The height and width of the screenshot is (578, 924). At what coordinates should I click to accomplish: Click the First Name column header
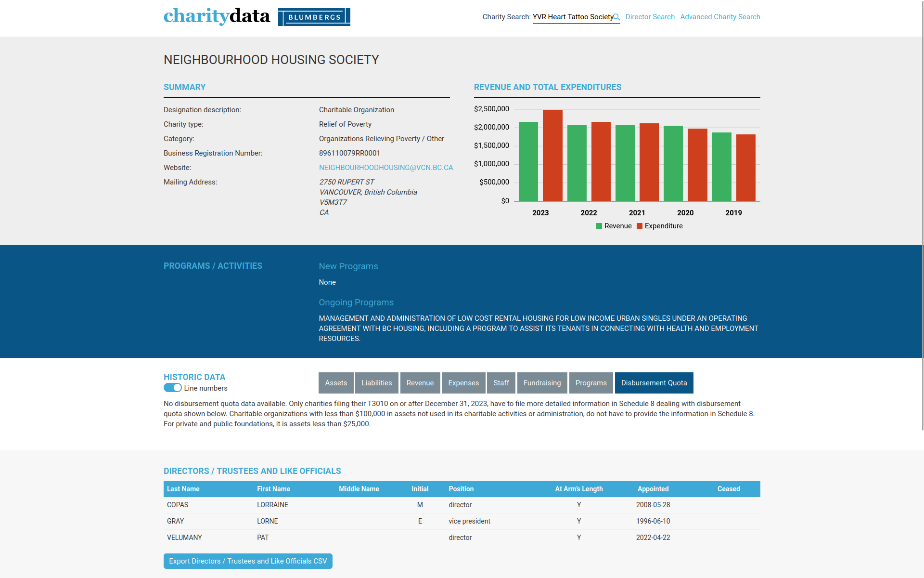[273, 489]
